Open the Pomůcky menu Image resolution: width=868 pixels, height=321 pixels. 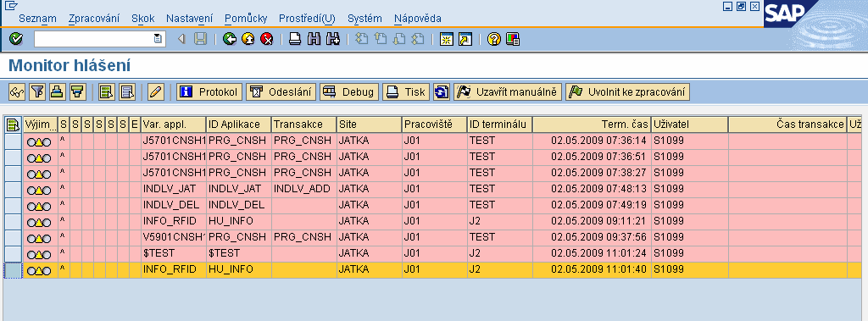tap(246, 19)
